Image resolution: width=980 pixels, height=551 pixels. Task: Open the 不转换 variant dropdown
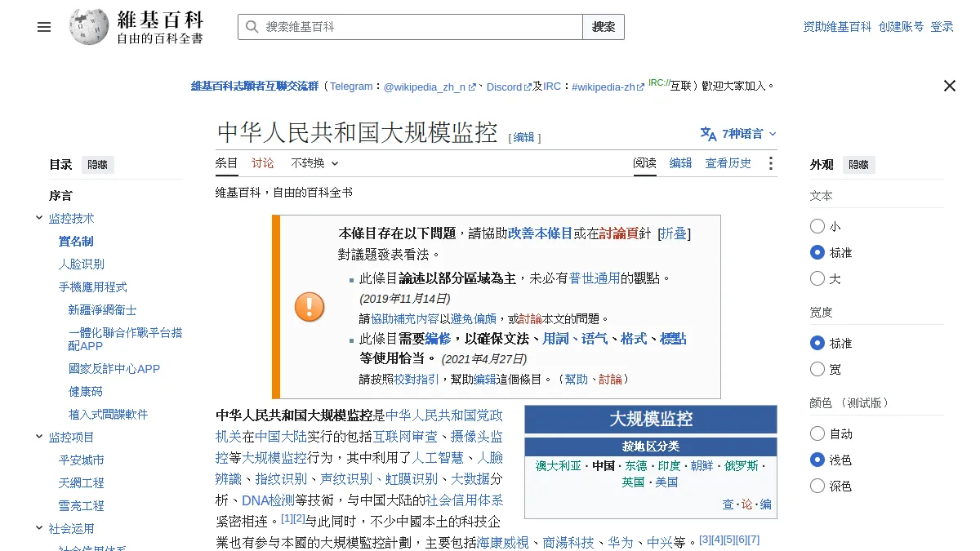click(314, 163)
